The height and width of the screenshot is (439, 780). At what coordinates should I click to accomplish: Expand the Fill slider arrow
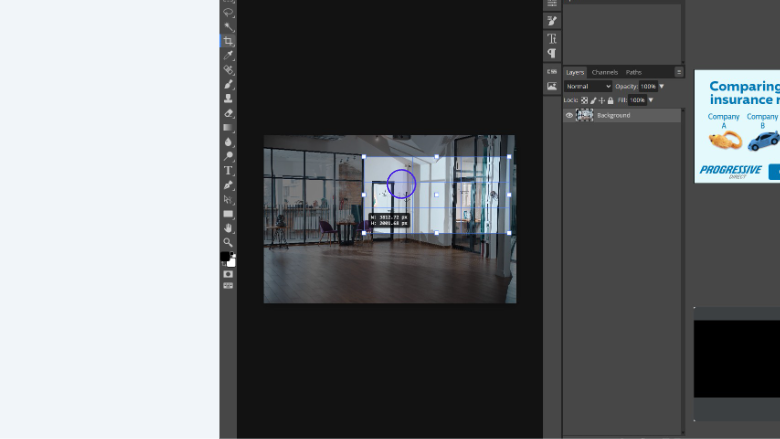[x=651, y=100]
